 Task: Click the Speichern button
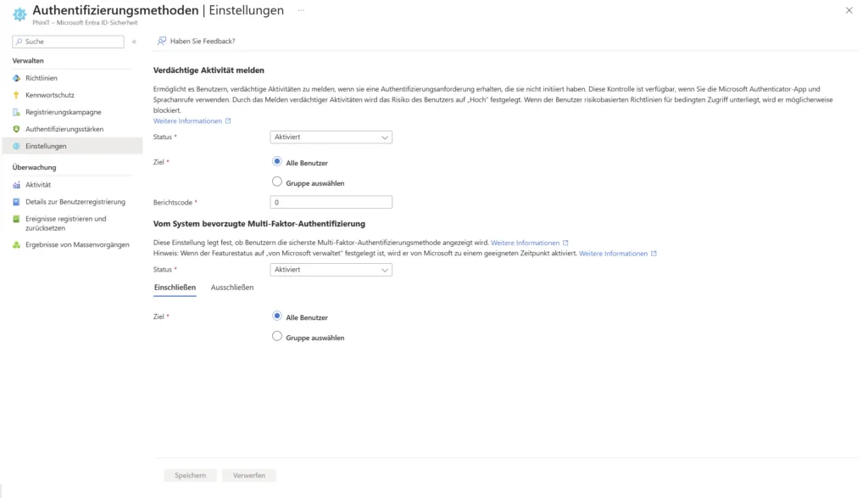point(190,476)
